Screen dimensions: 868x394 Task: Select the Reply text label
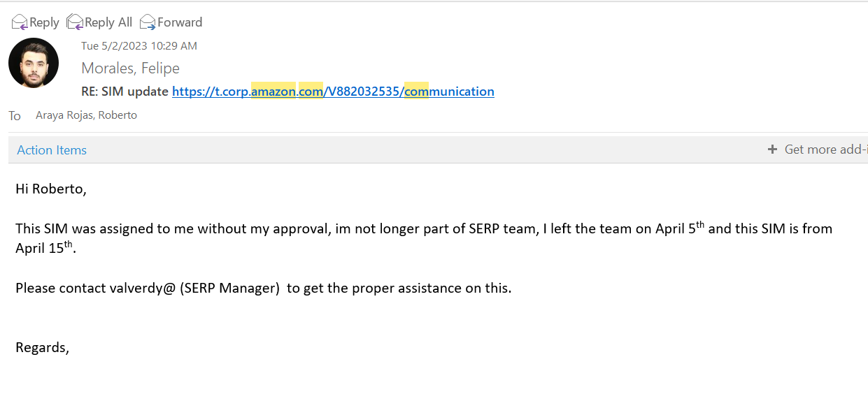[44, 22]
